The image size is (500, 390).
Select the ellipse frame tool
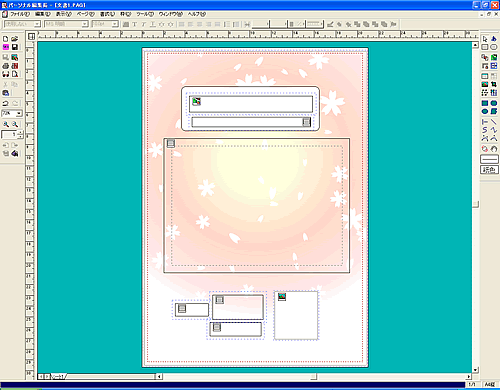tap(494, 47)
